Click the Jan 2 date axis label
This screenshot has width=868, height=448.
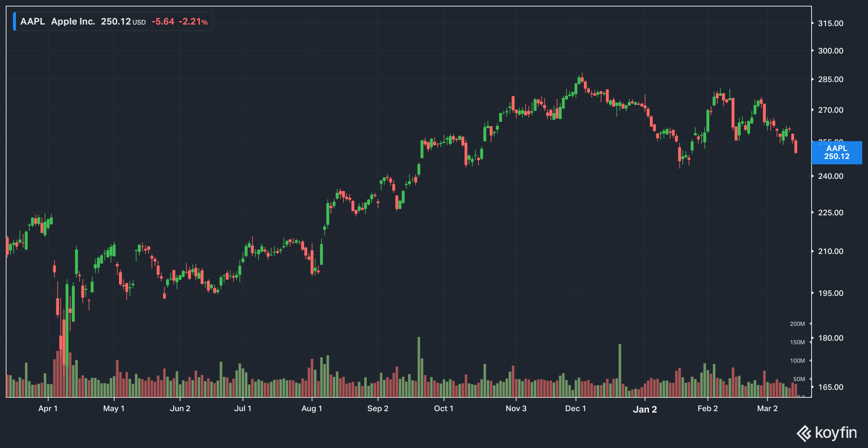pos(645,409)
